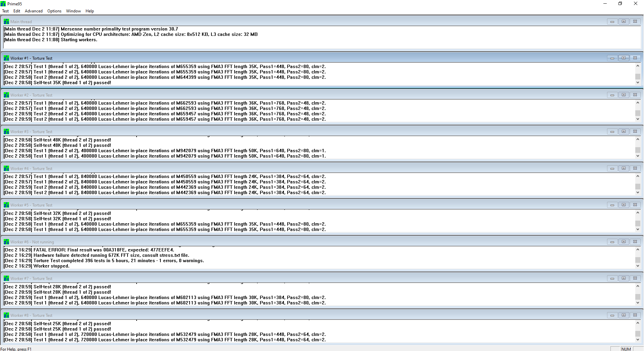Image resolution: width=644 pixels, height=351 pixels.
Task: Maximize the Worker #8 child window
Action: point(624,315)
